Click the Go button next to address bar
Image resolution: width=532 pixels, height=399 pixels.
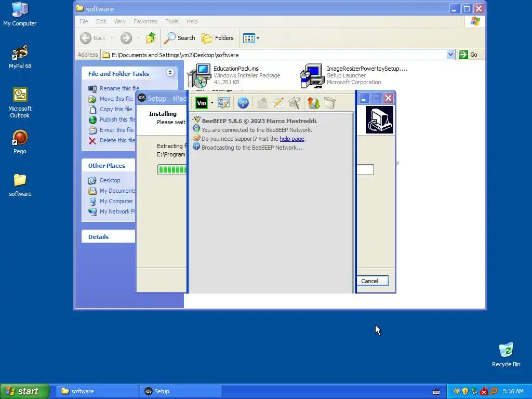tap(468, 55)
